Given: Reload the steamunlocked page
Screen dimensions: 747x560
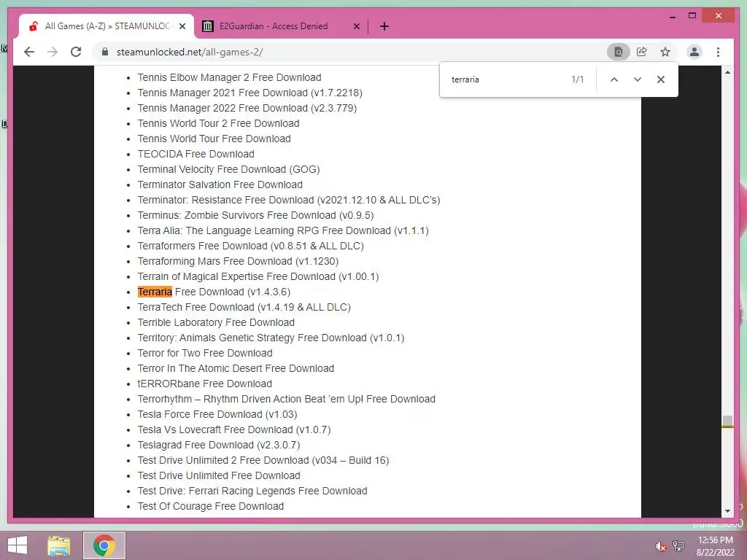Looking at the screenshot, I should pos(76,52).
